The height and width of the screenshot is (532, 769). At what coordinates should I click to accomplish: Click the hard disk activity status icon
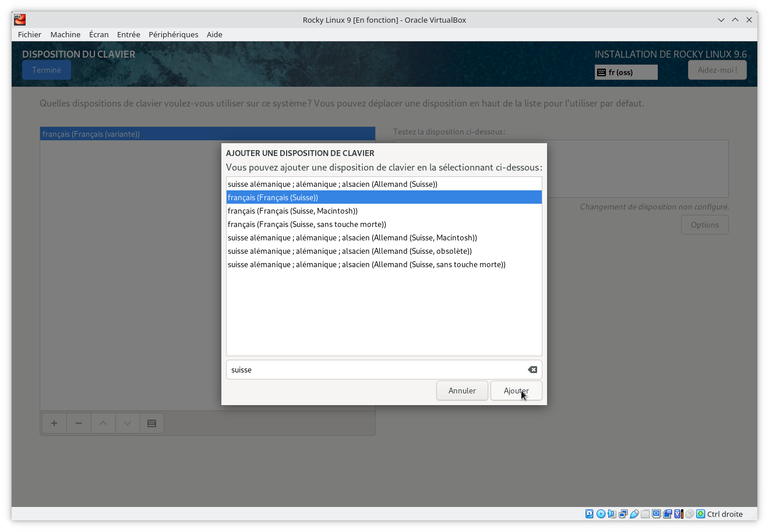click(590, 514)
